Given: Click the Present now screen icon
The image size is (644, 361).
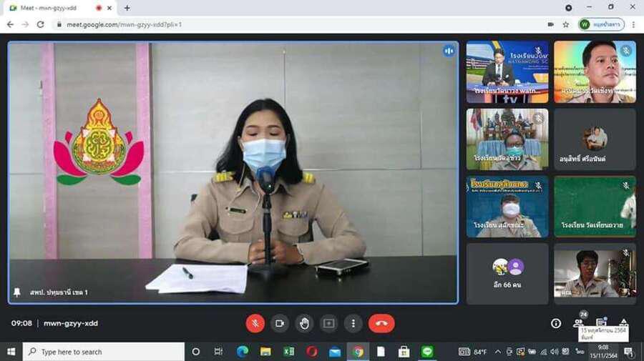Looking at the screenshot, I should [328, 323].
